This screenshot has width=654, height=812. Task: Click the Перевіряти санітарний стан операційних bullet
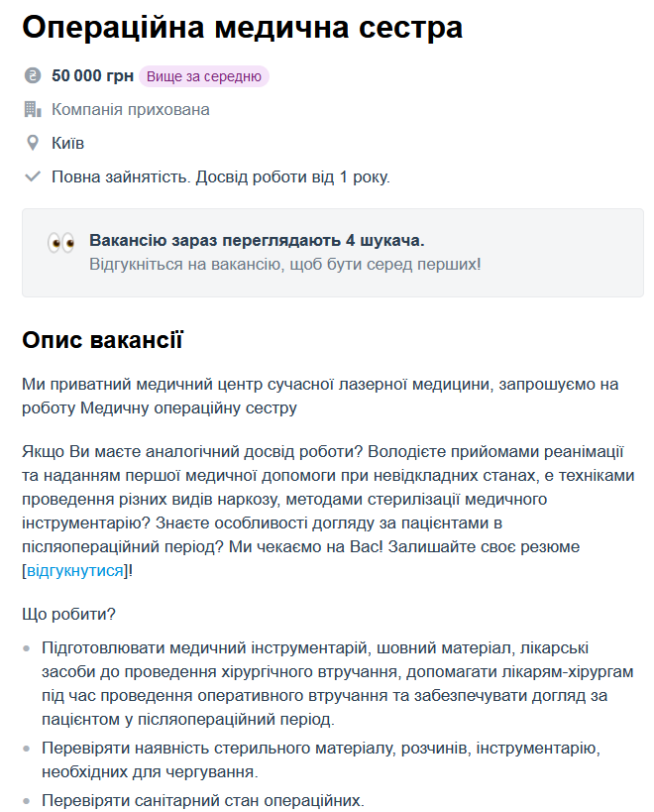203,800
